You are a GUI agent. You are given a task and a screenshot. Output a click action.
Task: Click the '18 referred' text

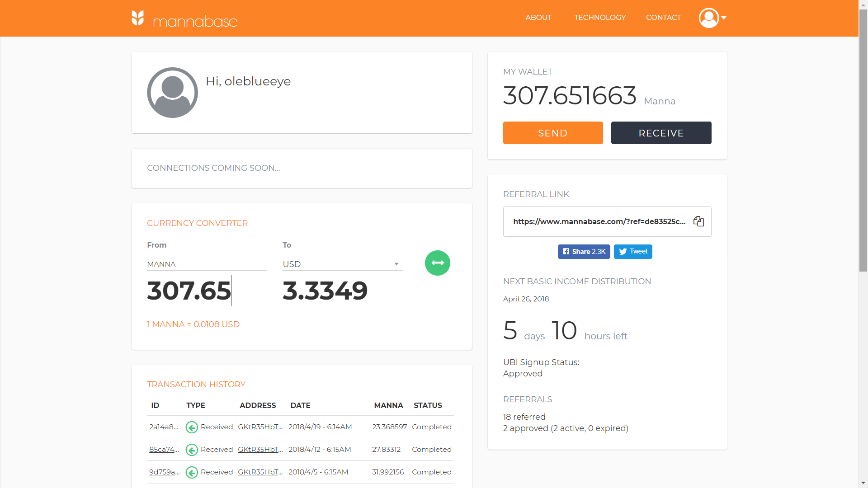coord(524,417)
